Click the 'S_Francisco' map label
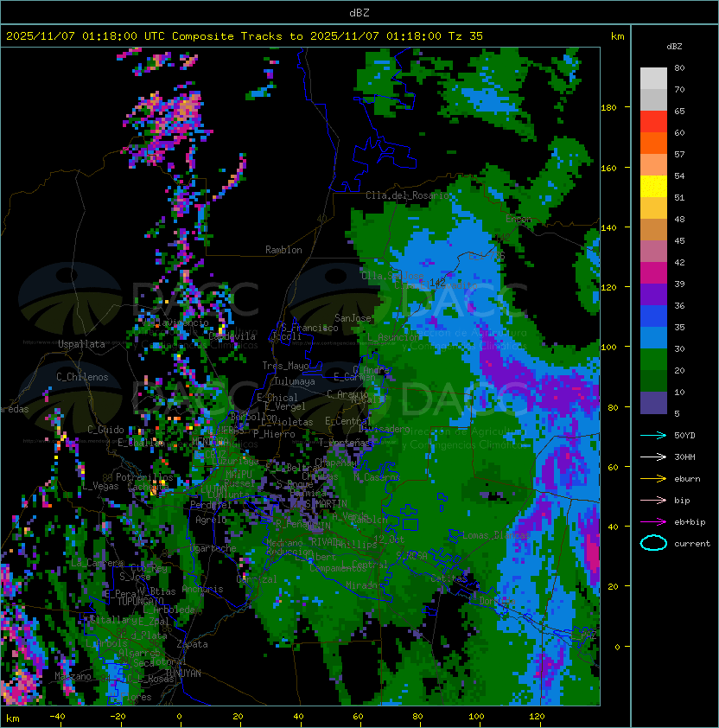Screen dimensions: 719x728 point(309,328)
